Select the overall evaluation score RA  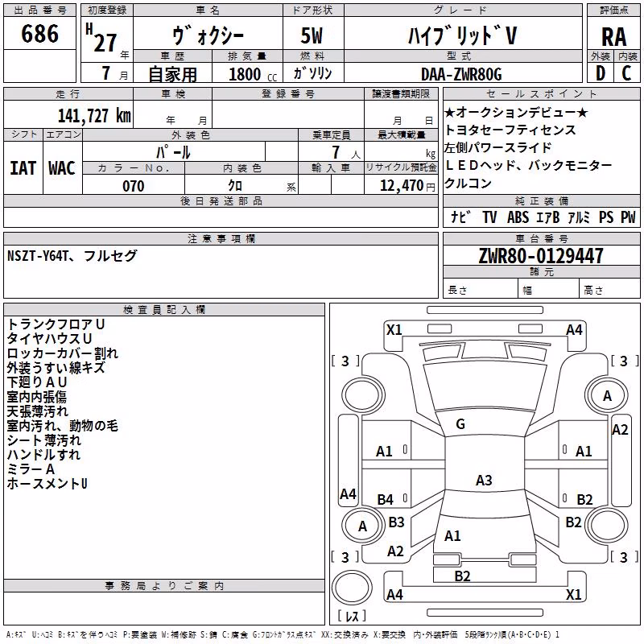pyautogui.click(x=614, y=37)
